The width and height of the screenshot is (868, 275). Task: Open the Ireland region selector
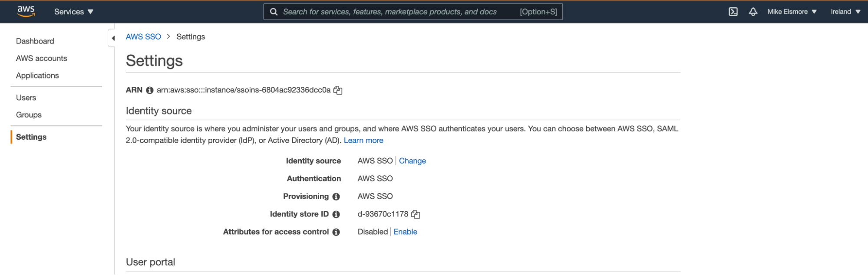coord(845,12)
